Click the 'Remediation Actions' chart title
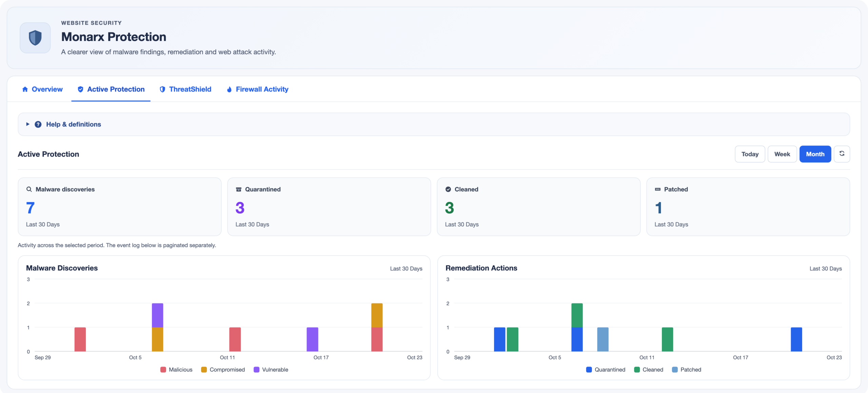Image resolution: width=868 pixels, height=393 pixels. (x=481, y=268)
